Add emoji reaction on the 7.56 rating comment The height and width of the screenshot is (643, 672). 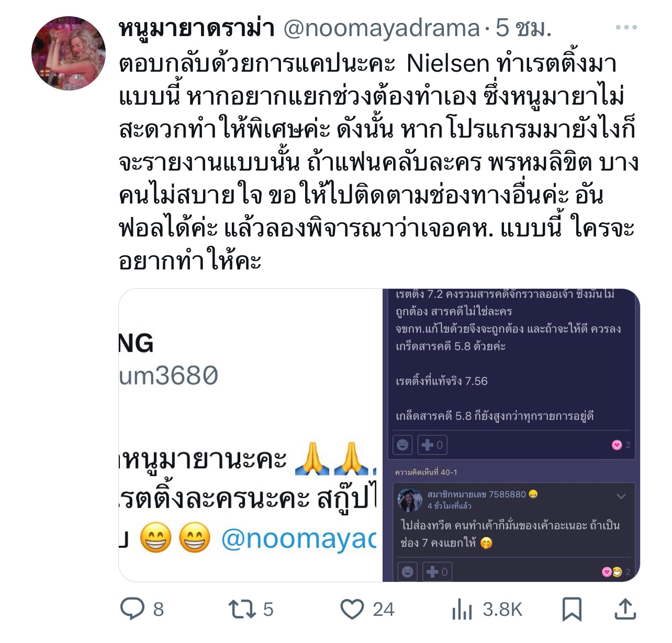(x=402, y=445)
